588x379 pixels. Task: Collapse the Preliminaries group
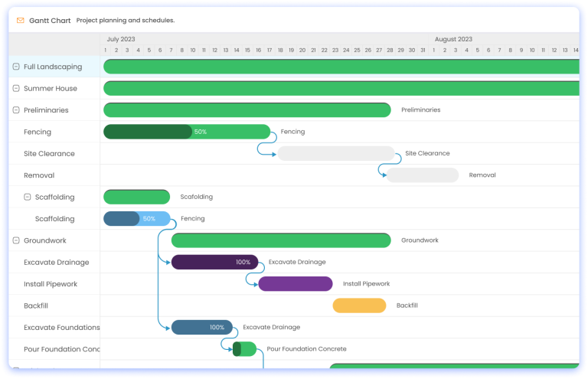(x=16, y=110)
